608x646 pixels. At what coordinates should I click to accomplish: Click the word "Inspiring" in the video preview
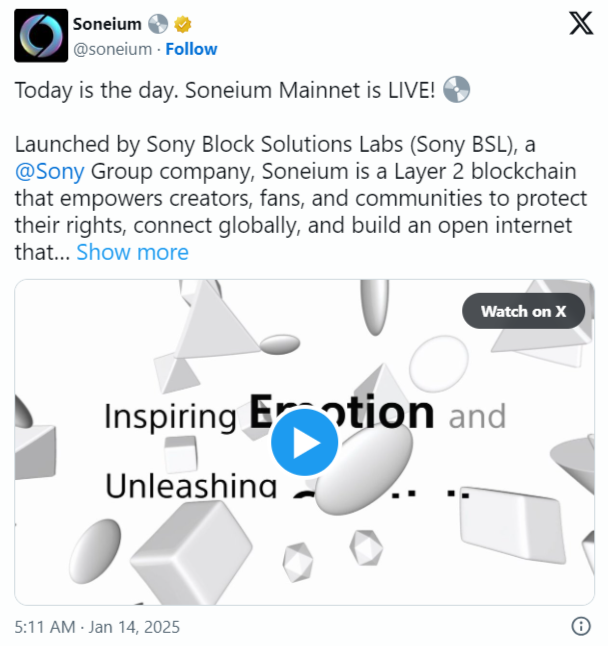170,415
